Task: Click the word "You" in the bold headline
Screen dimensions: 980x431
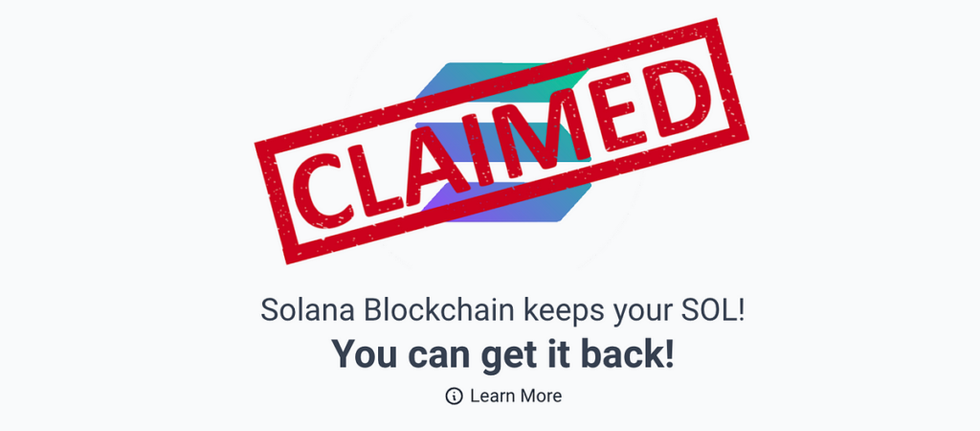Action: [x=364, y=354]
